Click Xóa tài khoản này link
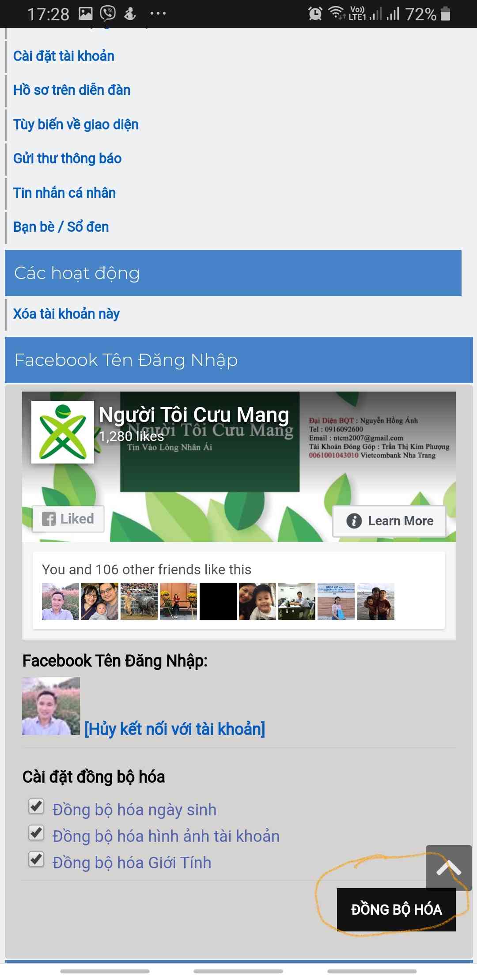The width and height of the screenshot is (477, 980). point(66,314)
